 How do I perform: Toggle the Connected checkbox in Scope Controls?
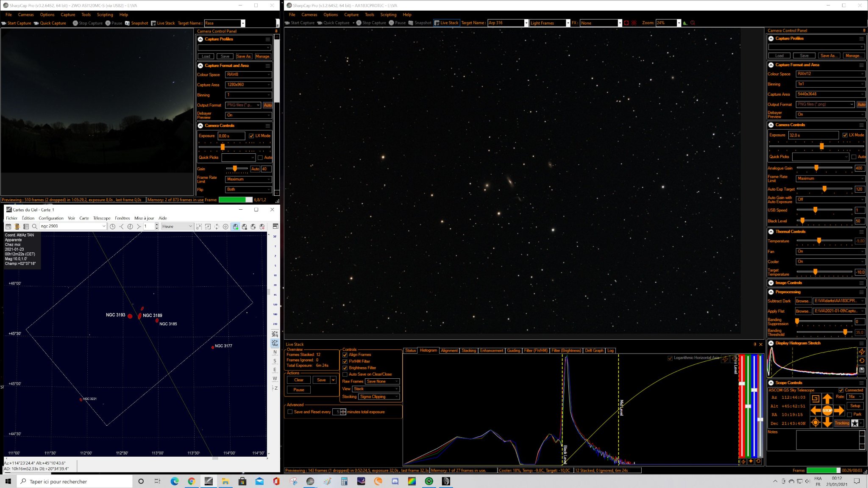pos(841,390)
